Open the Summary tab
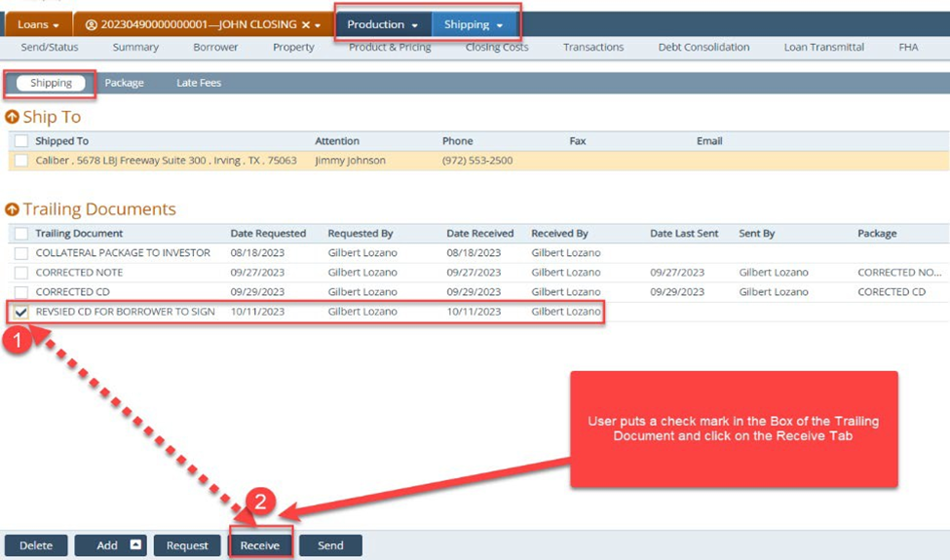This screenshot has height=560, width=950. point(135,47)
